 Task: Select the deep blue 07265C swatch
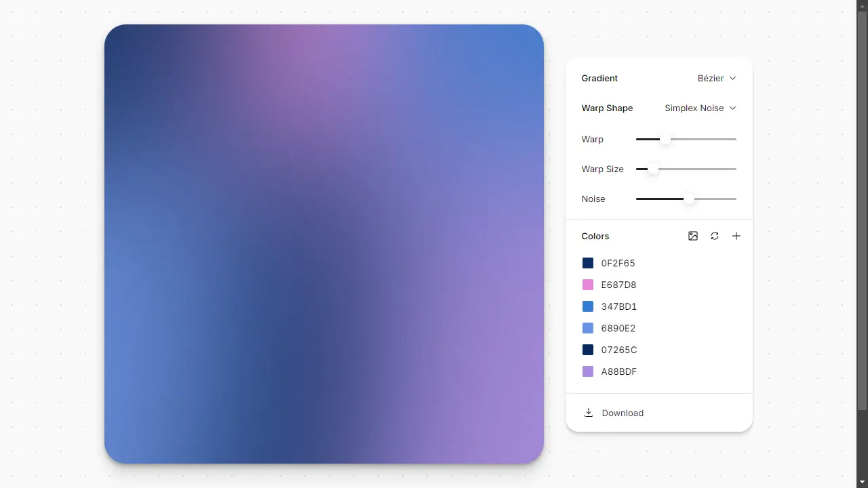tap(587, 350)
